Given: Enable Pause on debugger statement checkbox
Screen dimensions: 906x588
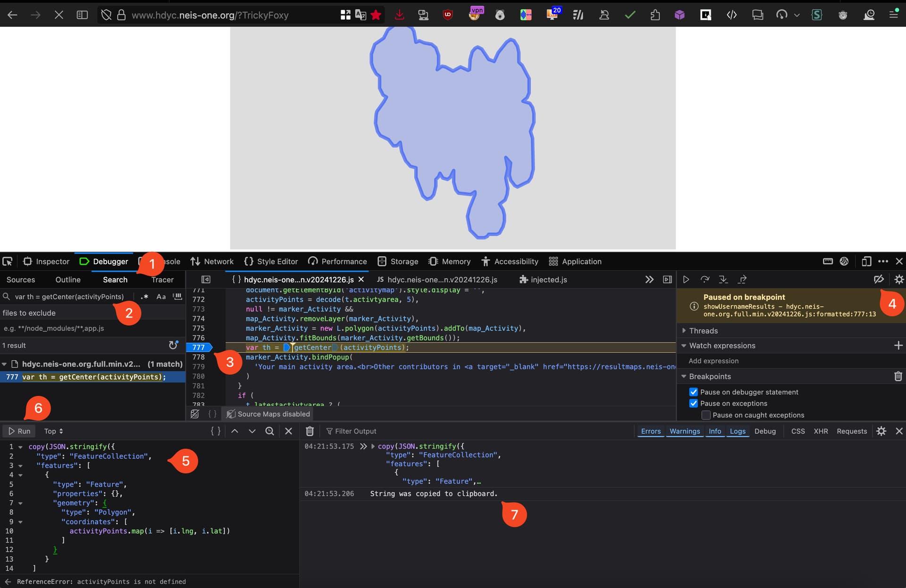Looking at the screenshot, I should [693, 392].
